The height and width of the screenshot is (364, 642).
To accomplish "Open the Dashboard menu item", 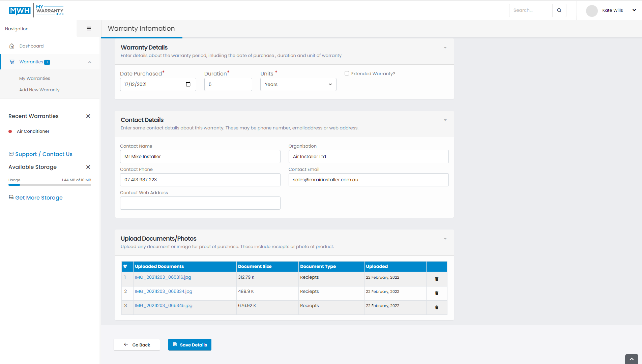I will (50, 46).
